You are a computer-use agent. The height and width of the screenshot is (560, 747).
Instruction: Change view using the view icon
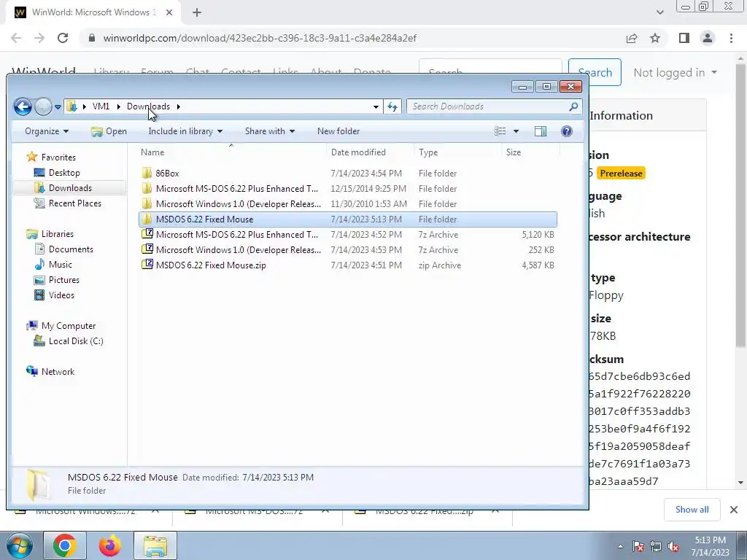tap(500, 131)
